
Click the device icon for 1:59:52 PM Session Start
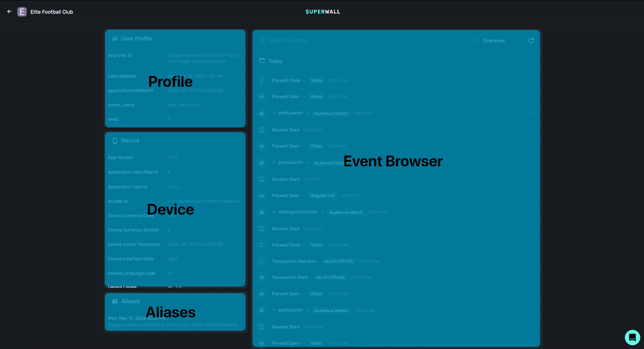(262, 130)
